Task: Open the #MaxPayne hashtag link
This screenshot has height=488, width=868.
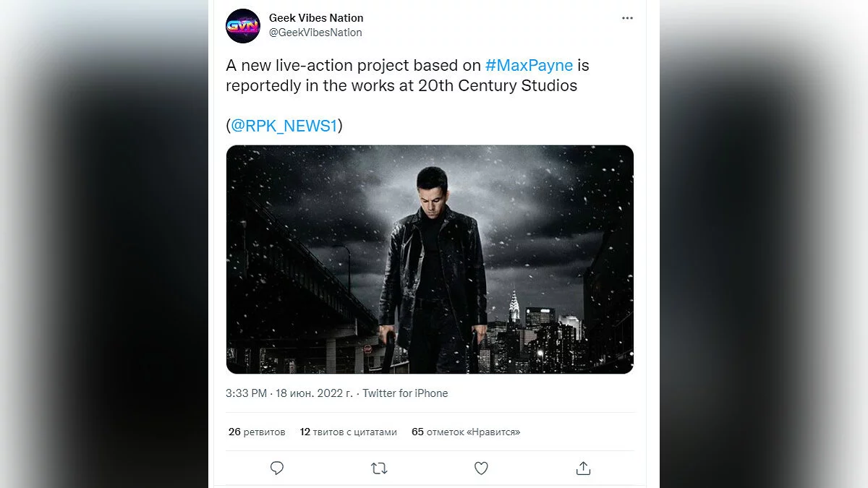Action: pyautogui.click(x=529, y=65)
